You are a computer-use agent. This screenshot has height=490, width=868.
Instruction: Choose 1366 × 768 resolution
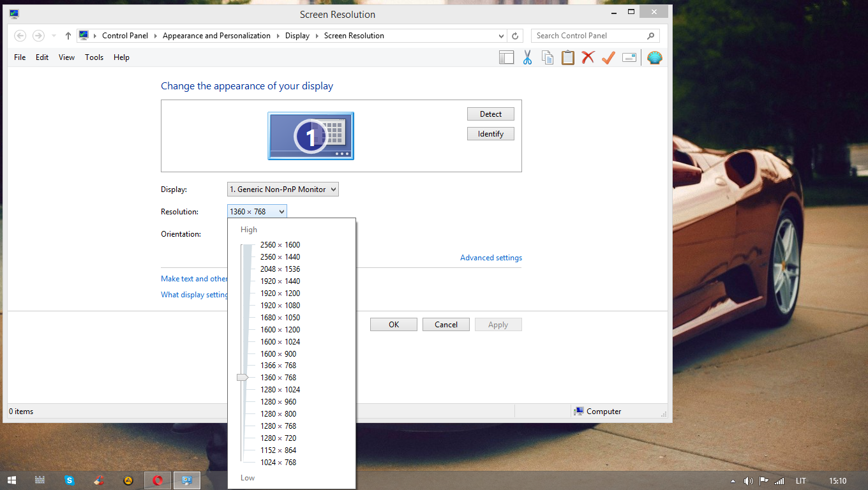coord(278,366)
